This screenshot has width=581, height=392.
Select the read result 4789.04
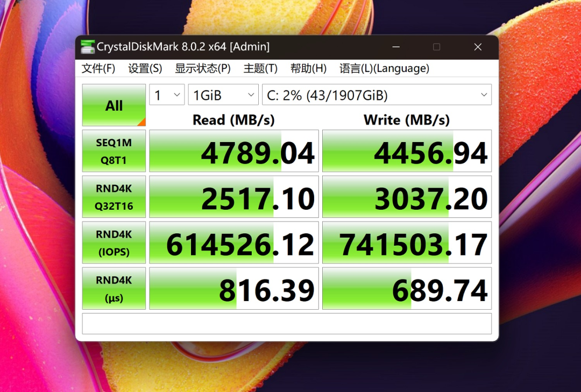[x=234, y=151]
